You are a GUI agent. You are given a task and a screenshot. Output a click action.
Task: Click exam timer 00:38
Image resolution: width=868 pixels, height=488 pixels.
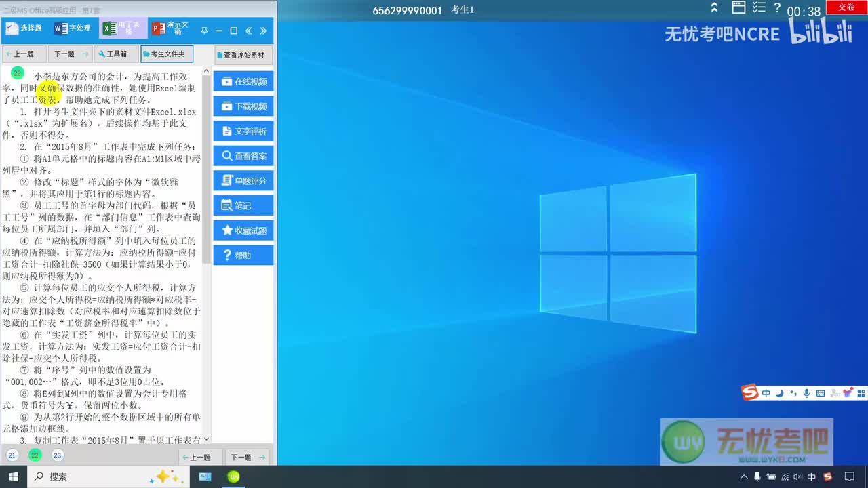click(x=804, y=12)
